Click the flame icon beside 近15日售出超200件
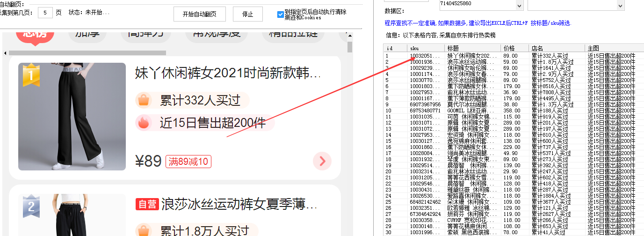644x236 pixels. pos(144,123)
